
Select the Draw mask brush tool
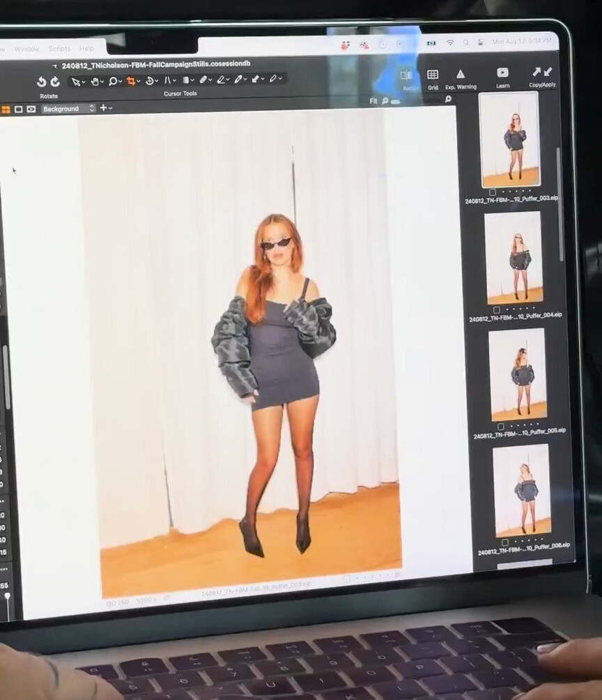(238, 79)
